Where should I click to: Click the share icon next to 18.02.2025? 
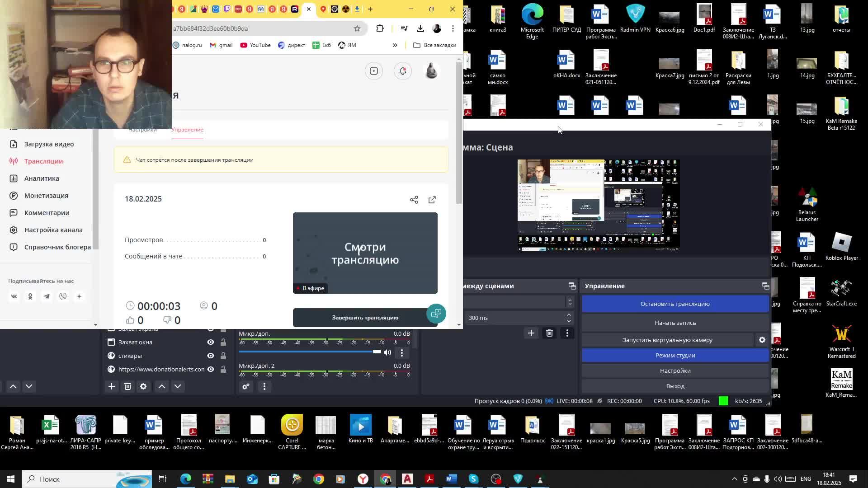[414, 200]
